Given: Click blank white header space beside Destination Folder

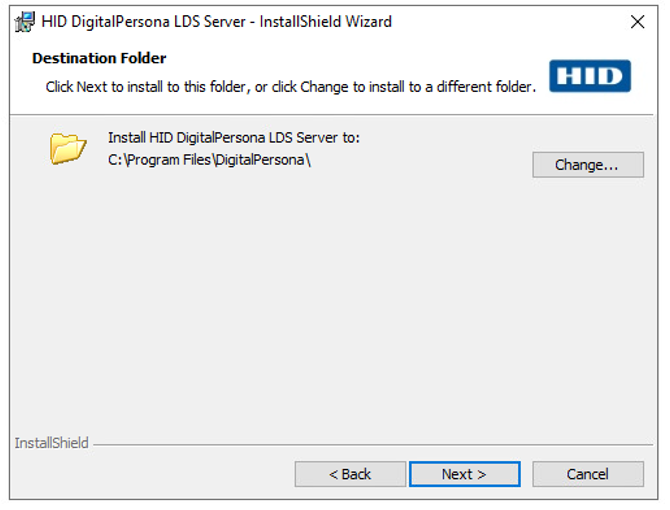Looking at the screenshot, I should click(350, 58).
